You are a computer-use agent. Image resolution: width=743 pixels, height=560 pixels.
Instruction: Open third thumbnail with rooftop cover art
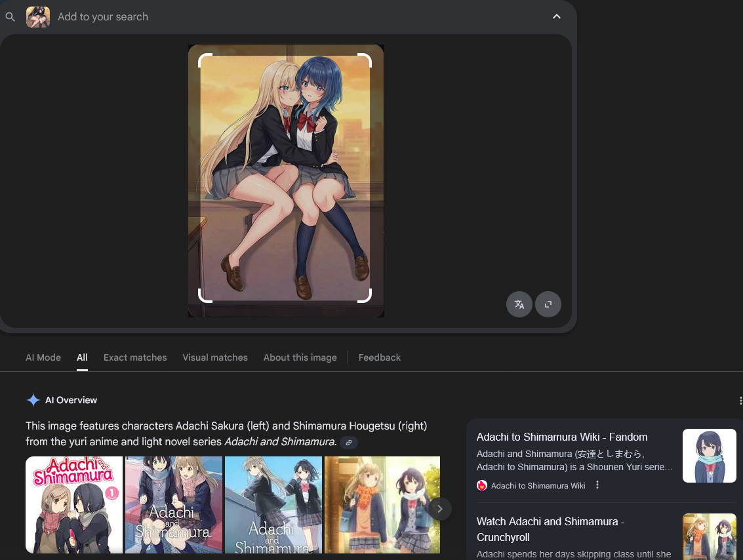click(x=273, y=505)
